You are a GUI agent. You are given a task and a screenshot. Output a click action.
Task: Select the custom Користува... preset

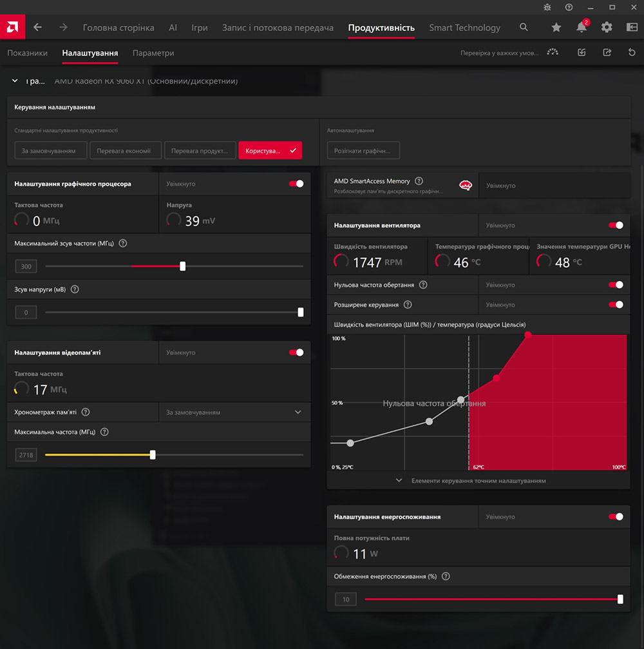click(x=270, y=151)
